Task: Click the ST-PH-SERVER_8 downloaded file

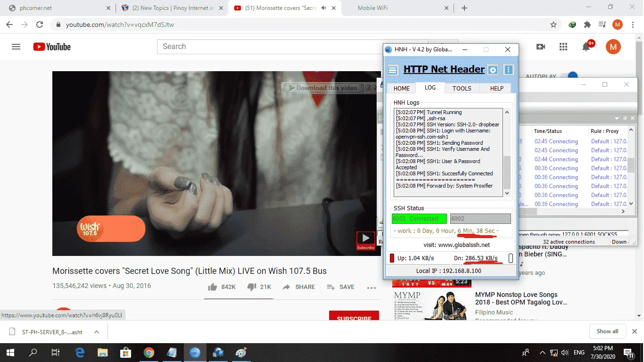Action: 52,332
